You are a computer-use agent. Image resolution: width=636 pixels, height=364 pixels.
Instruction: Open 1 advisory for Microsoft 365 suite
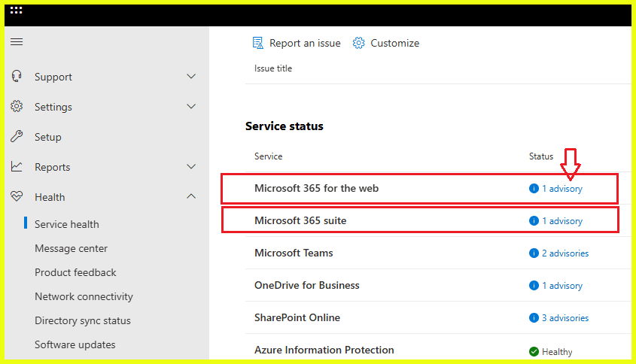coord(562,221)
